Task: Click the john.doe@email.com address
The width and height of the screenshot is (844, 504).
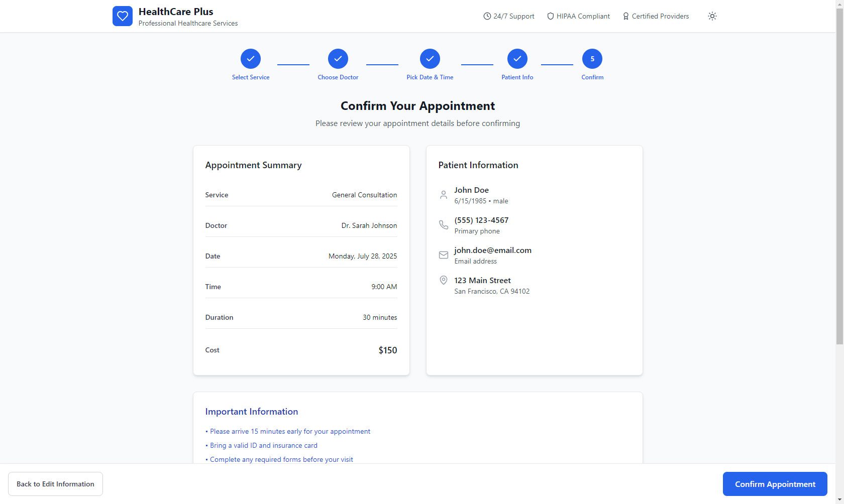Action: coord(493,250)
